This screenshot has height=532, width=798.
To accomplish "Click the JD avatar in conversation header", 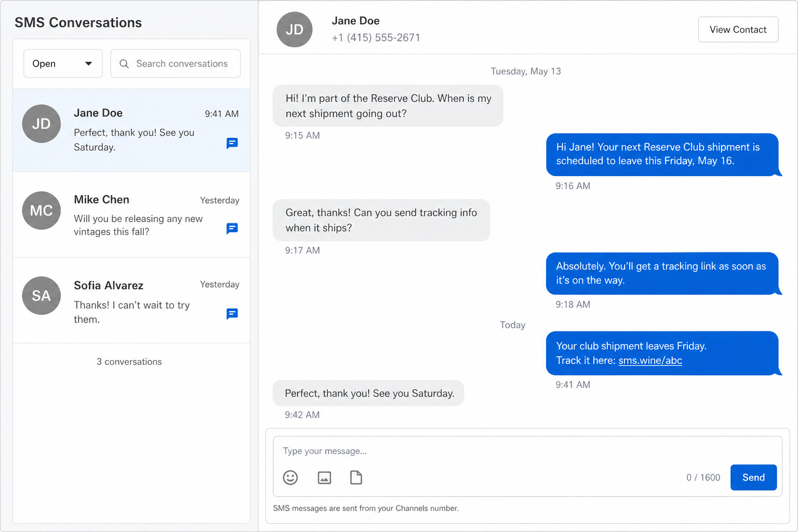I will [295, 30].
